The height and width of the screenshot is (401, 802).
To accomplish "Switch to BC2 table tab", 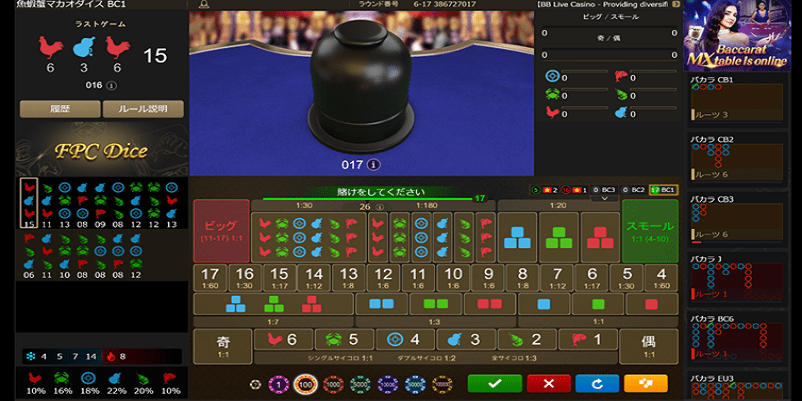I will [x=633, y=190].
